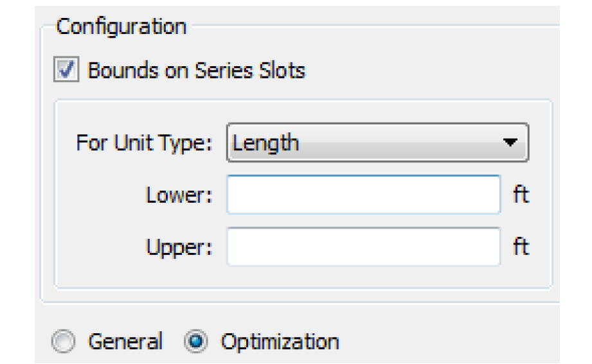This screenshot has height=364, width=592.
Task: Uncheck the Bounds on Series Slots checkbox
Action: (x=68, y=70)
